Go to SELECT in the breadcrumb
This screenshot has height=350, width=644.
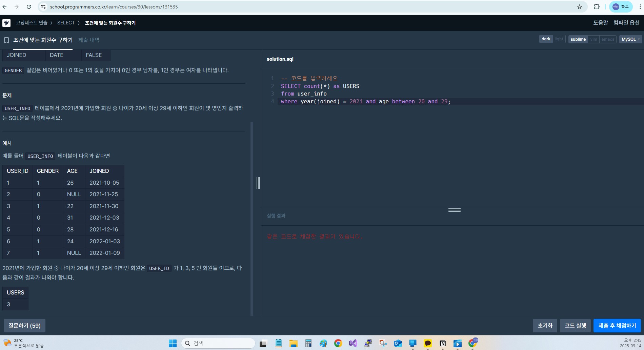66,23
